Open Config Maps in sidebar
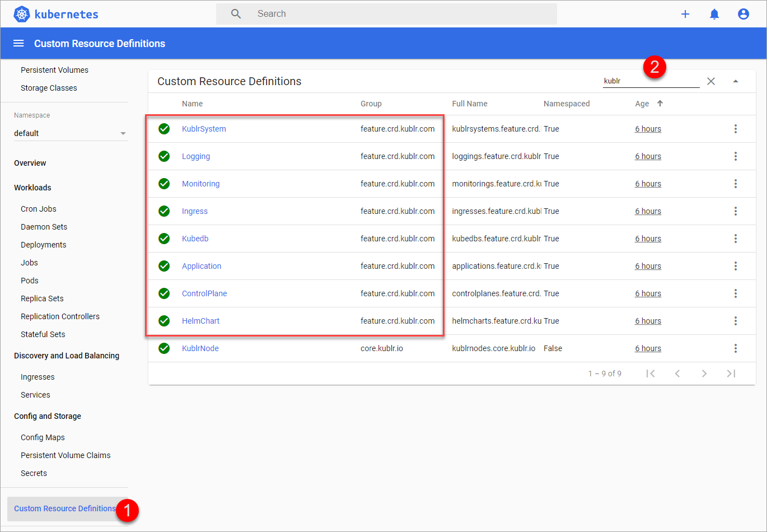This screenshot has width=767, height=532. 43,437
